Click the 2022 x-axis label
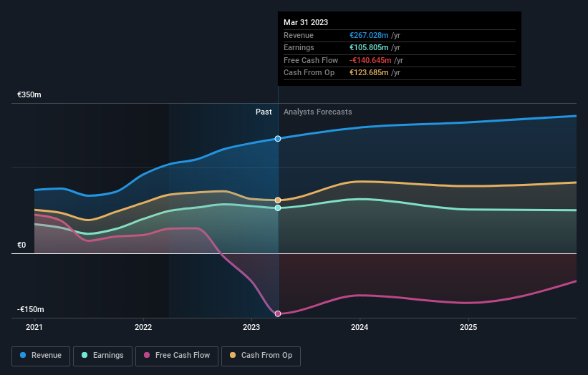 pyautogui.click(x=143, y=327)
